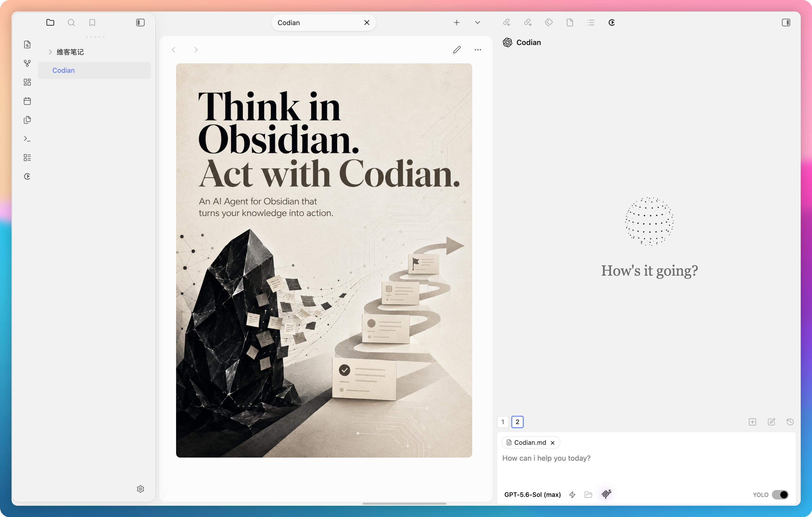Open the note's more options menu
The width and height of the screenshot is (812, 517).
click(x=478, y=50)
